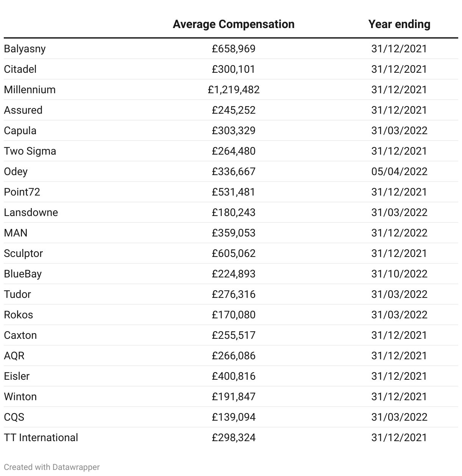Select Tudor's £276,316 compensation value
Image resolution: width=462 pixels, height=476 pixels.
coord(233,294)
